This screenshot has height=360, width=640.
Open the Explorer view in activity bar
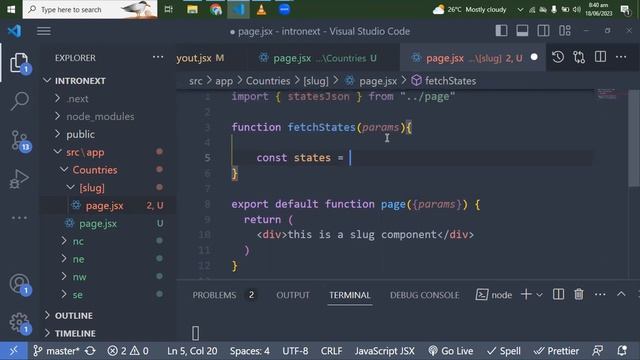[19, 63]
